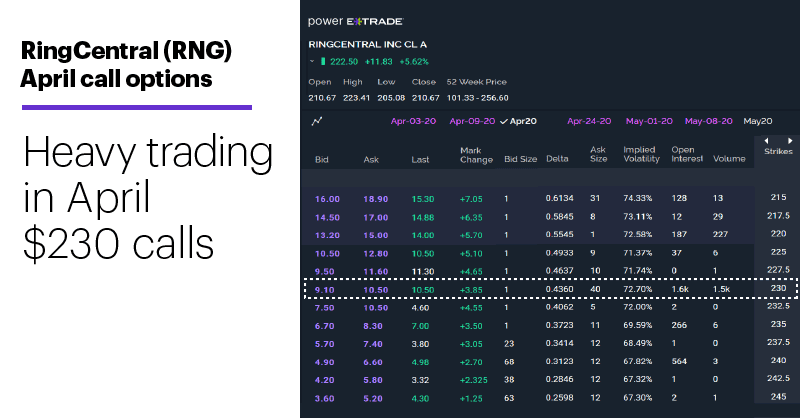Viewport: 800px width, 418px height.
Task: Sort by Ask column header
Action: tap(371, 159)
